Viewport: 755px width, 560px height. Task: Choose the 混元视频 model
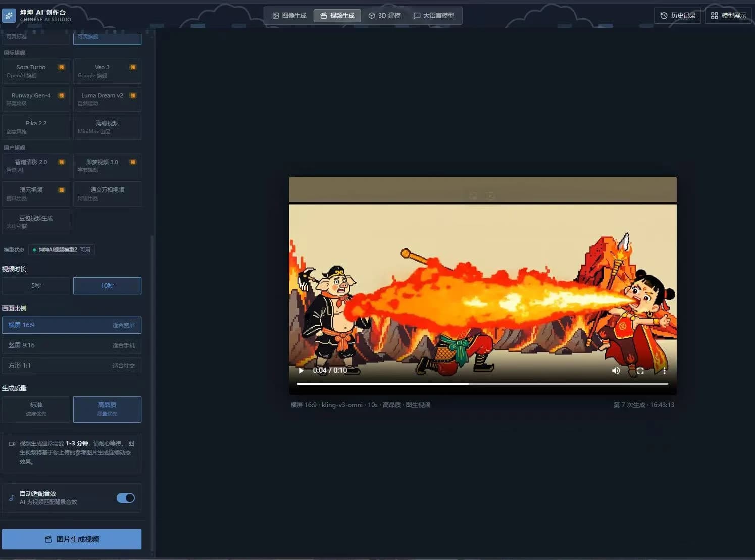36,194
